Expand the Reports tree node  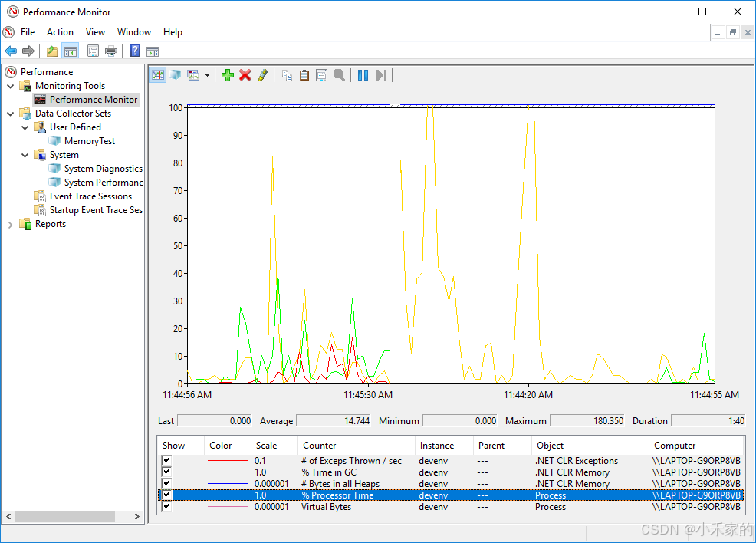[11, 224]
